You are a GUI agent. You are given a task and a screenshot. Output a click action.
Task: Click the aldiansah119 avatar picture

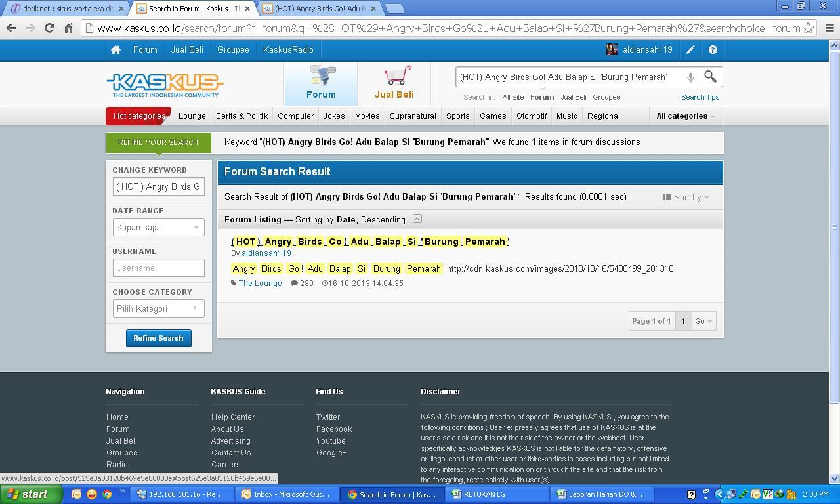click(x=612, y=50)
